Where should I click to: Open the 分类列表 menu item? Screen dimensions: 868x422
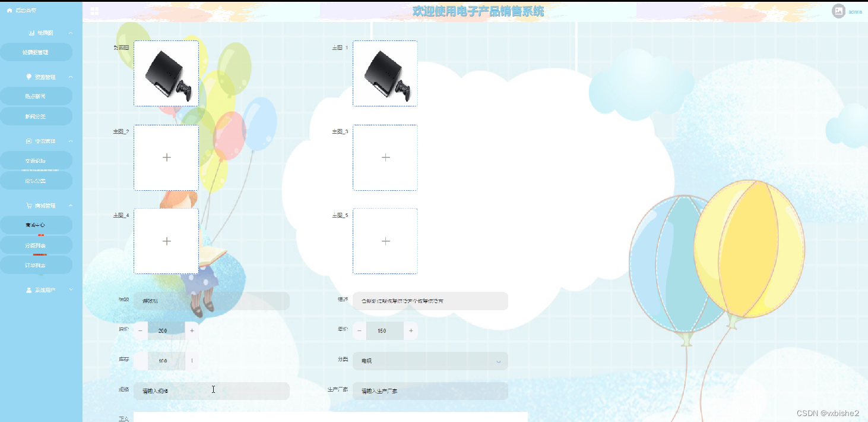[36, 245]
